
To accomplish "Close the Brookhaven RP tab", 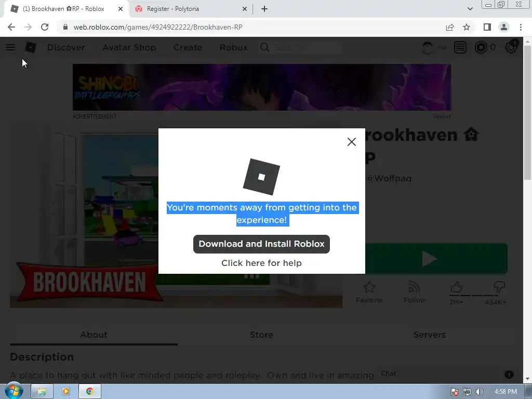I will pyautogui.click(x=121, y=9).
